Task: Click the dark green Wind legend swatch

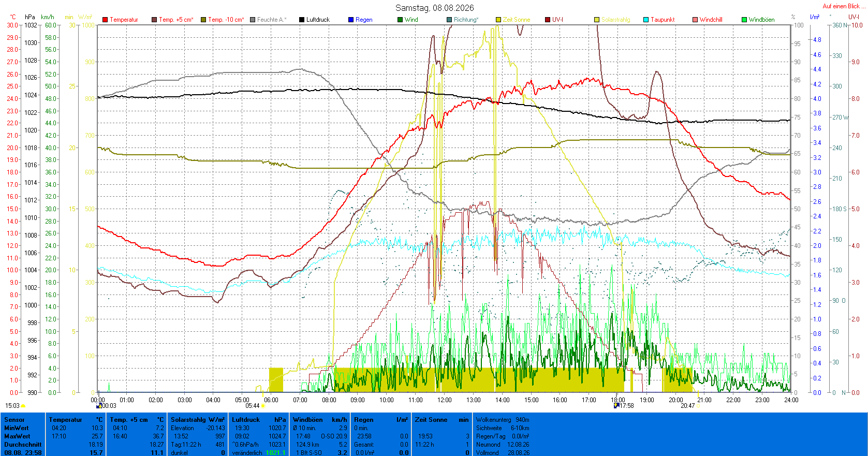Action: point(400,20)
